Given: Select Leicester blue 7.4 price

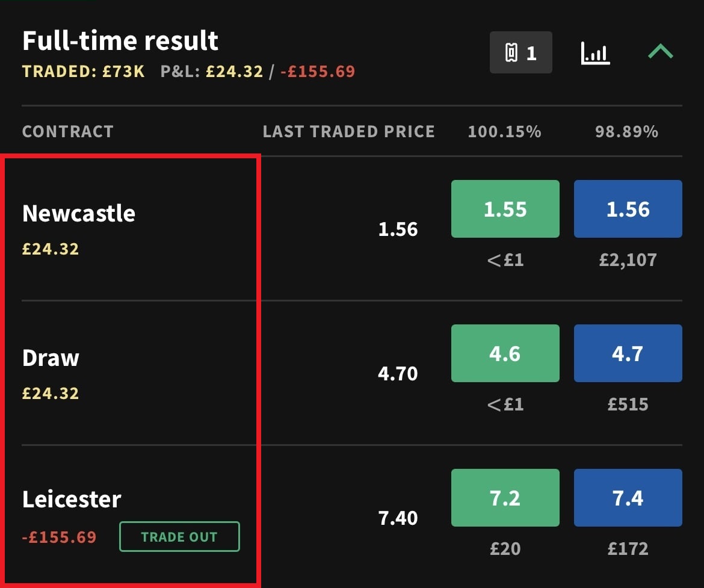Looking at the screenshot, I should pos(628,498).
